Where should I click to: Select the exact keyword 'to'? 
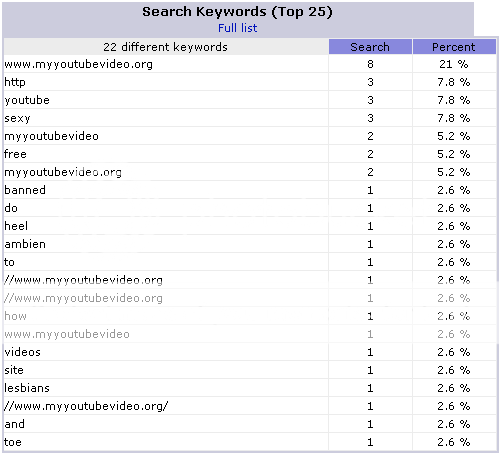tap(9, 262)
